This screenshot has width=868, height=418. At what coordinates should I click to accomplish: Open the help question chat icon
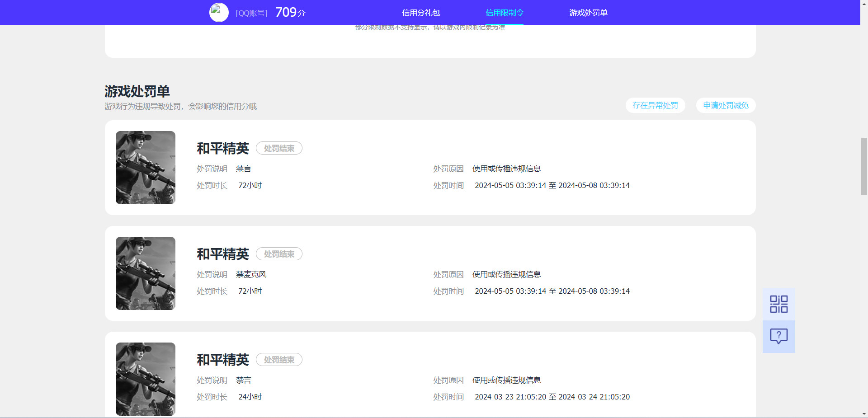(x=778, y=337)
